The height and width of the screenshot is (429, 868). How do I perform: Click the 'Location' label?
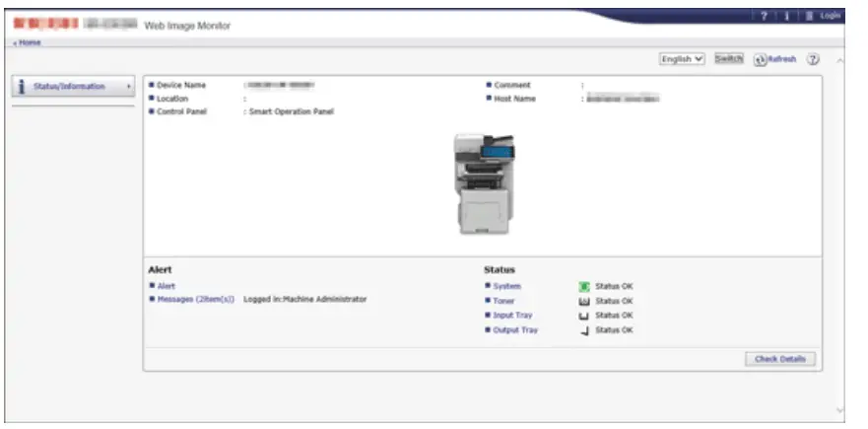click(172, 99)
